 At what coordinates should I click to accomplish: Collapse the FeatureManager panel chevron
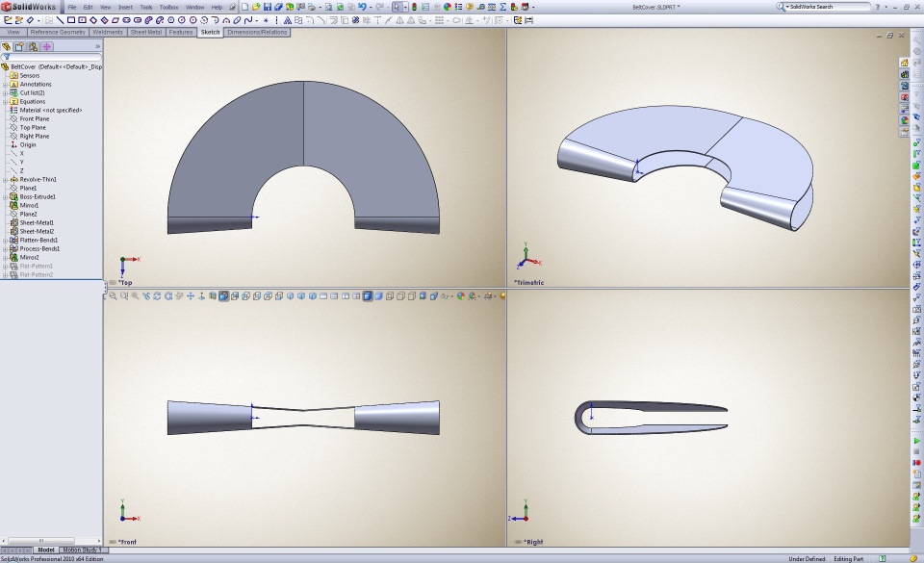click(x=97, y=46)
